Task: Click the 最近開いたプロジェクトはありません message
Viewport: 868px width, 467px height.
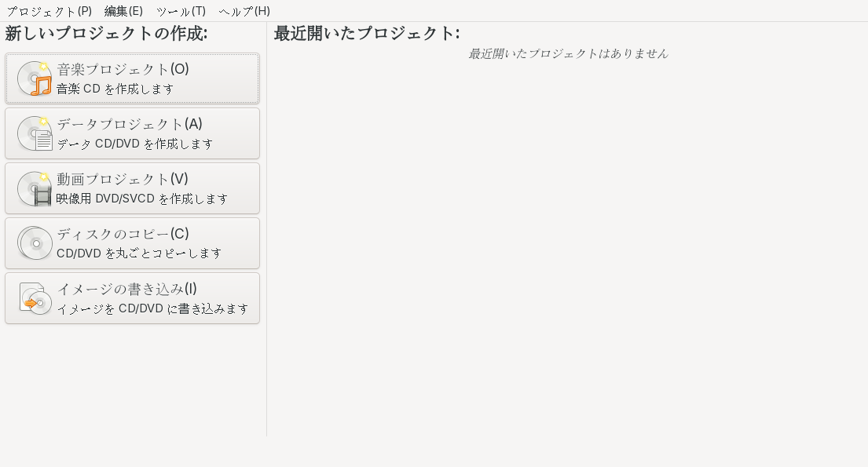Action: [x=568, y=53]
